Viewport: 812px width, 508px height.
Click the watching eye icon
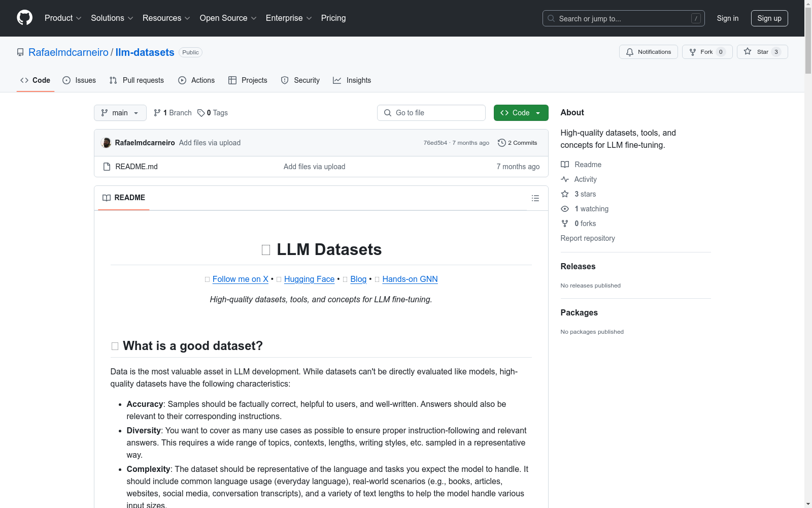click(565, 209)
